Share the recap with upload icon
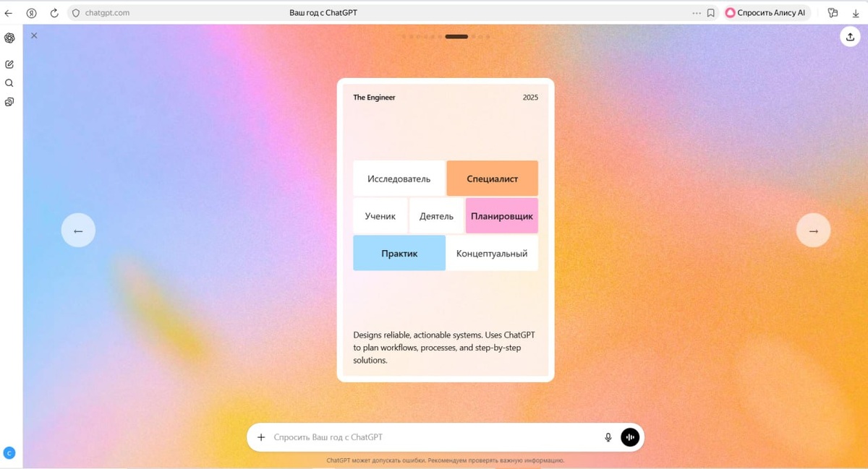 click(850, 37)
